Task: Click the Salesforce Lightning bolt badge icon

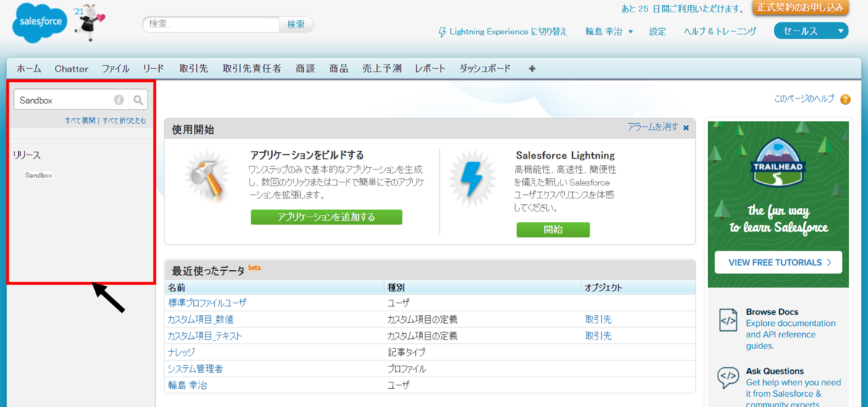Action: tap(472, 179)
